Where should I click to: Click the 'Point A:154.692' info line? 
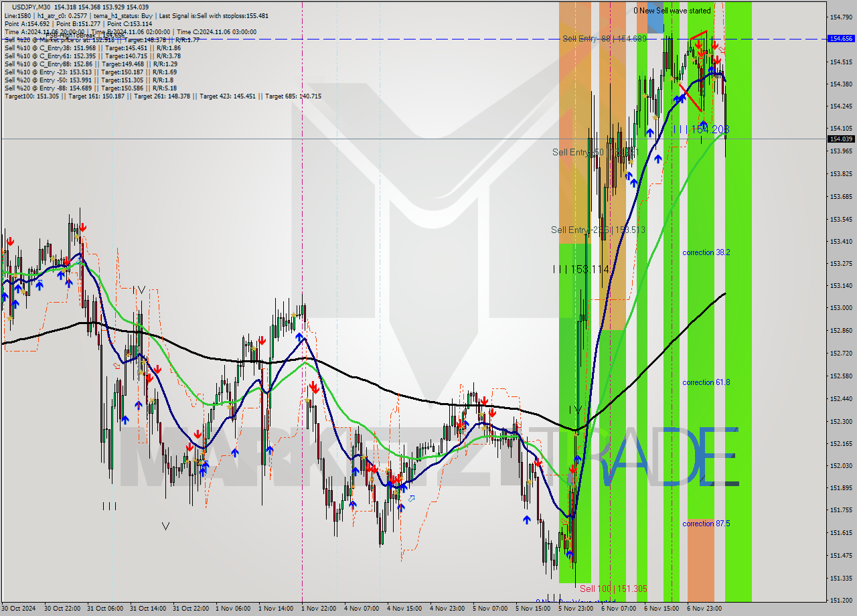pyautogui.click(x=78, y=23)
